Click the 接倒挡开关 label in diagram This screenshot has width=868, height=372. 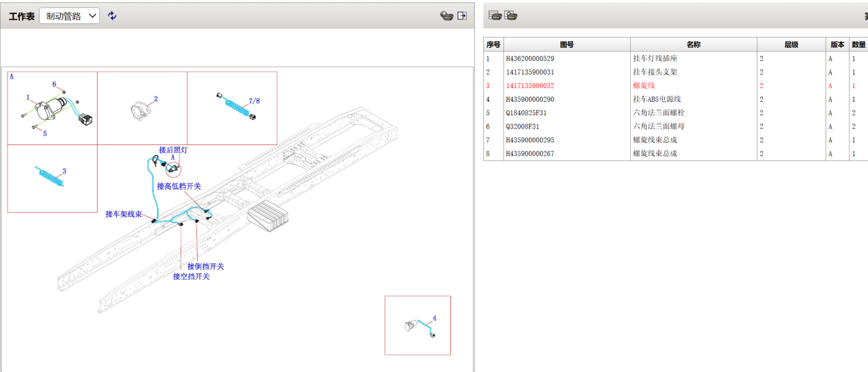[205, 267]
